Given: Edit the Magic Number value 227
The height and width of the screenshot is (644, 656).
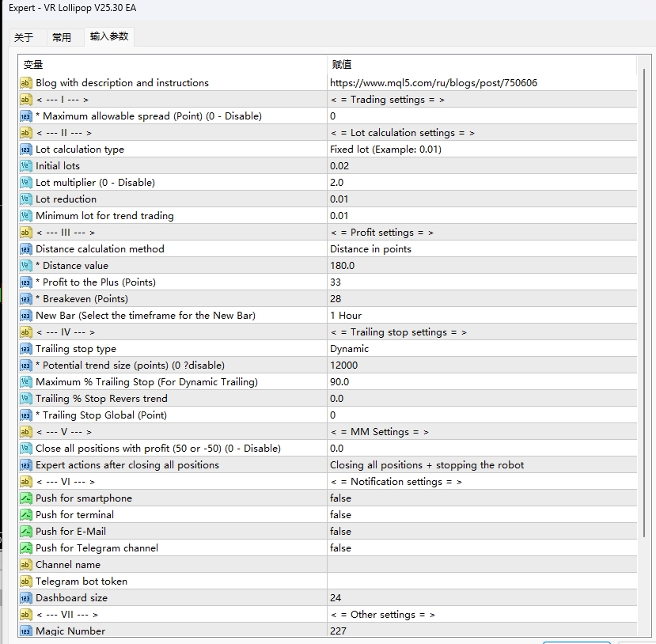Looking at the screenshot, I should point(482,631).
